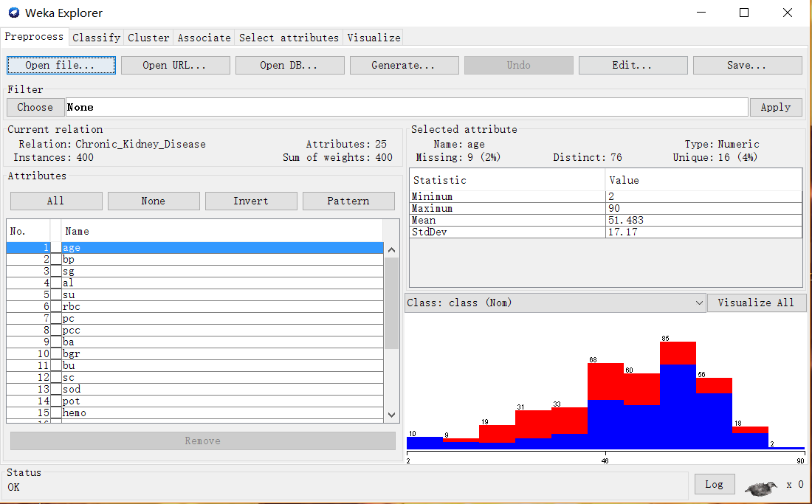Click the Name column header in attributes
Viewport: 812px width, 504px height.
tap(223, 231)
